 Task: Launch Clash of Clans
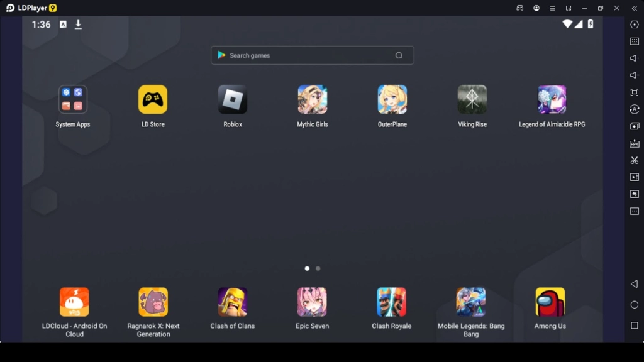tap(233, 302)
